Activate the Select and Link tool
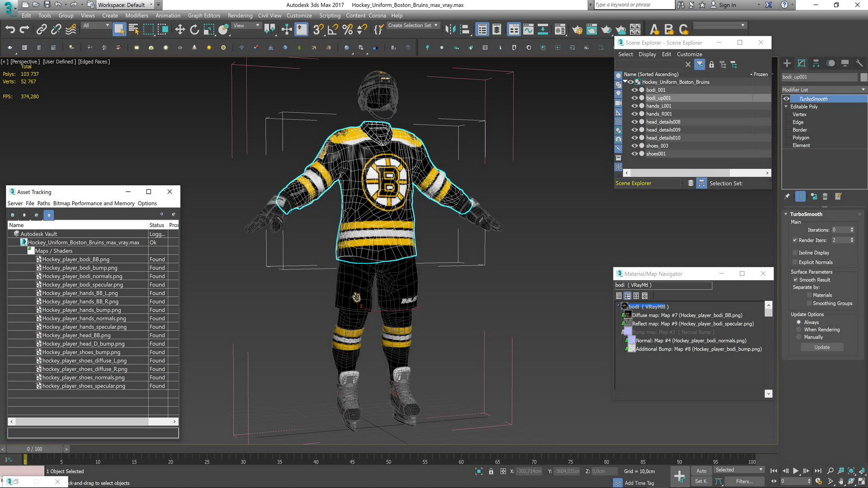868x488 pixels. tap(42, 30)
